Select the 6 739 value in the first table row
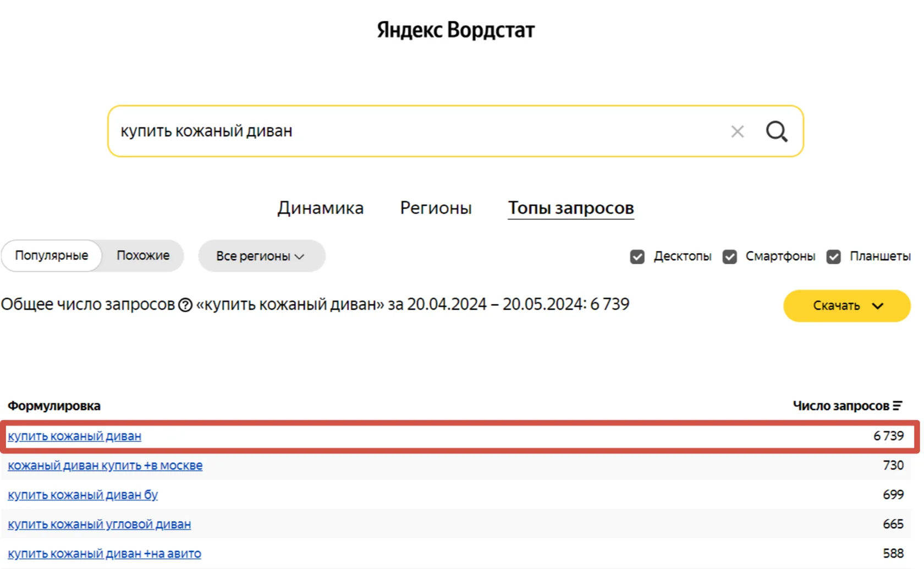The width and height of the screenshot is (924, 569). [888, 436]
